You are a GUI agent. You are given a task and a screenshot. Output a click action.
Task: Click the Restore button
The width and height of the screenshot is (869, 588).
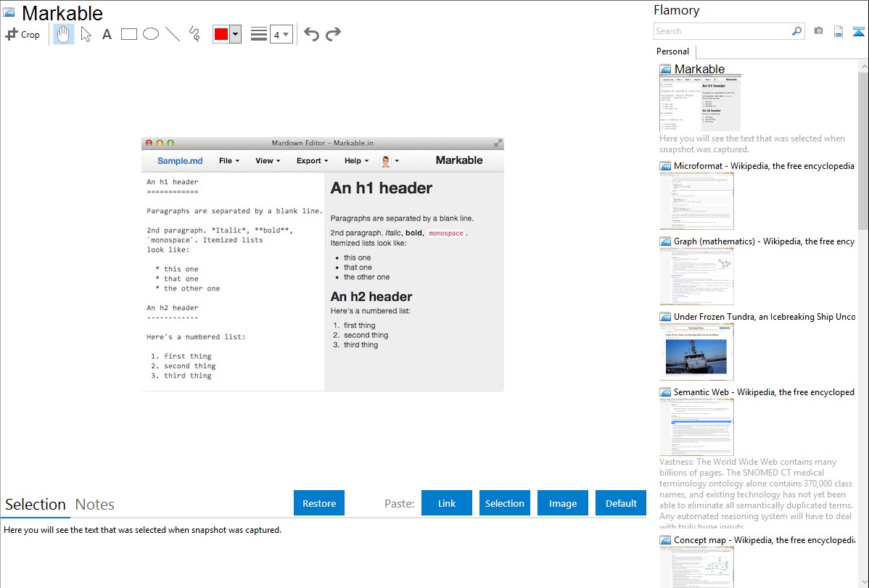319,503
